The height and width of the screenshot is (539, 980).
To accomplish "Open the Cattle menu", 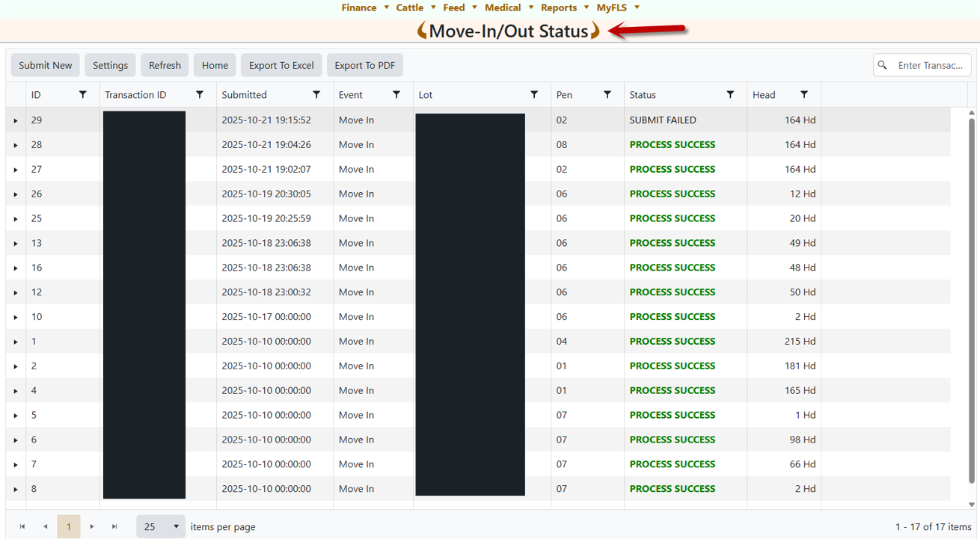I will click(x=415, y=7).
